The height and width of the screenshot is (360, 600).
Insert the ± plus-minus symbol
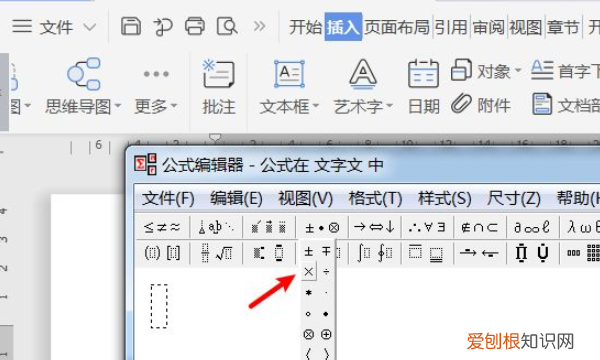pyautogui.click(x=308, y=251)
